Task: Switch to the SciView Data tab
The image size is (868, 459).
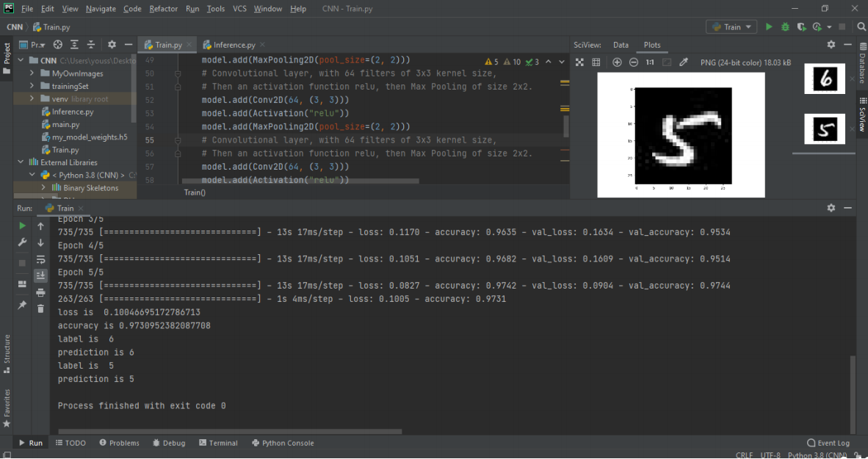Action: point(621,45)
